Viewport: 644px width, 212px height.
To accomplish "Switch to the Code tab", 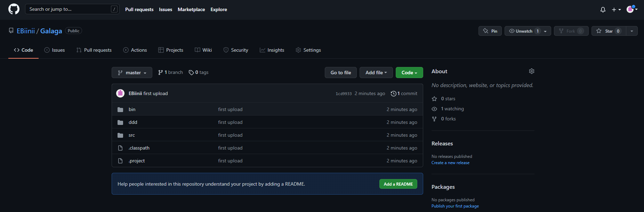I will click(23, 50).
